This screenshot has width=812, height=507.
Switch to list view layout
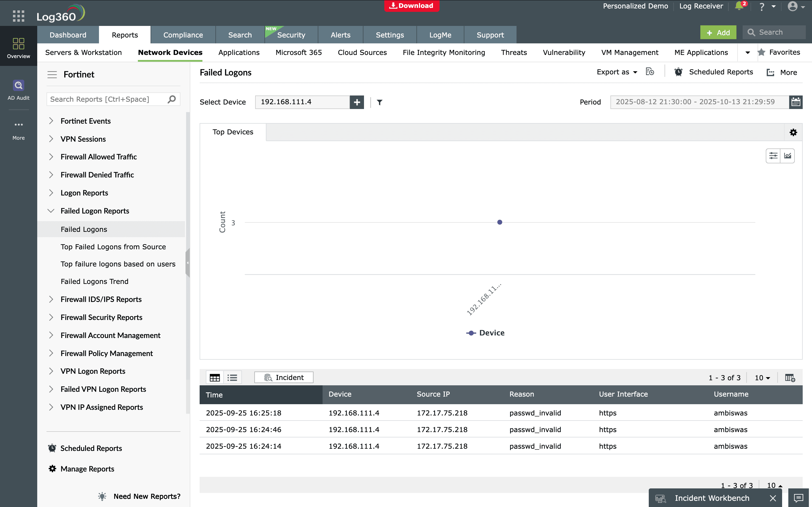(x=232, y=377)
